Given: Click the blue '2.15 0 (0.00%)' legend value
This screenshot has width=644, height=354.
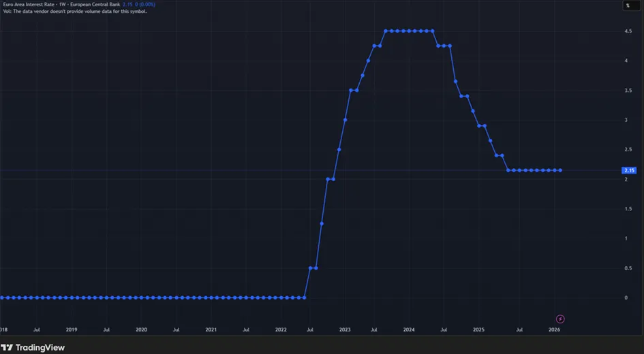Looking at the screenshot, I should pyautogui.click(x=139, y=5).
